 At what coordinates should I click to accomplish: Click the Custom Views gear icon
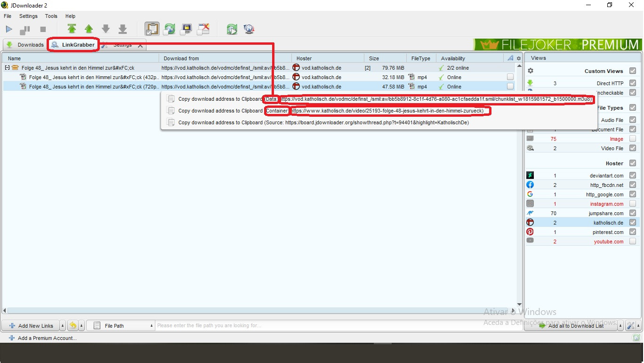[x=531, y=71]
